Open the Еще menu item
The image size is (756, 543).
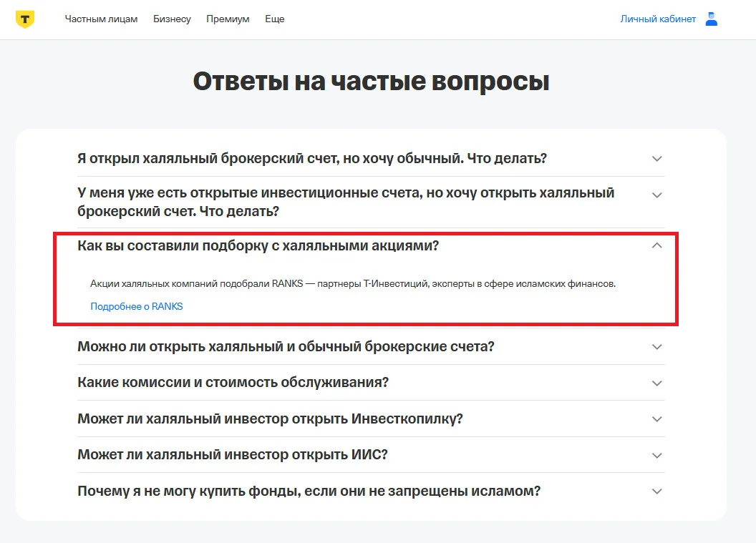pos(275,19)
